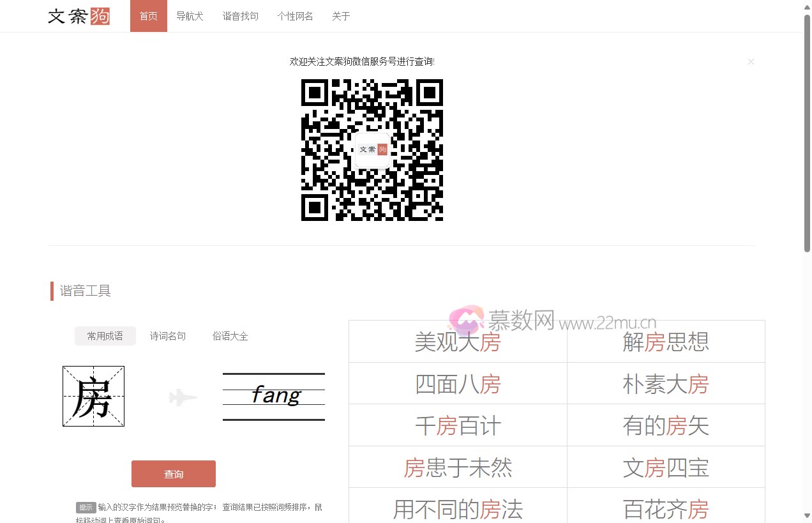The height and width of the screenshot is (523, 812).
Task: Open the 关于 page
Action: coord(341,16)
